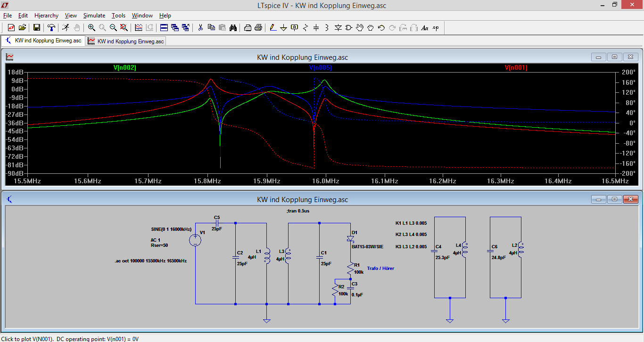Click the blue V(n005) trace label
This screenshot has height=342, width=644.
[321, 68]
